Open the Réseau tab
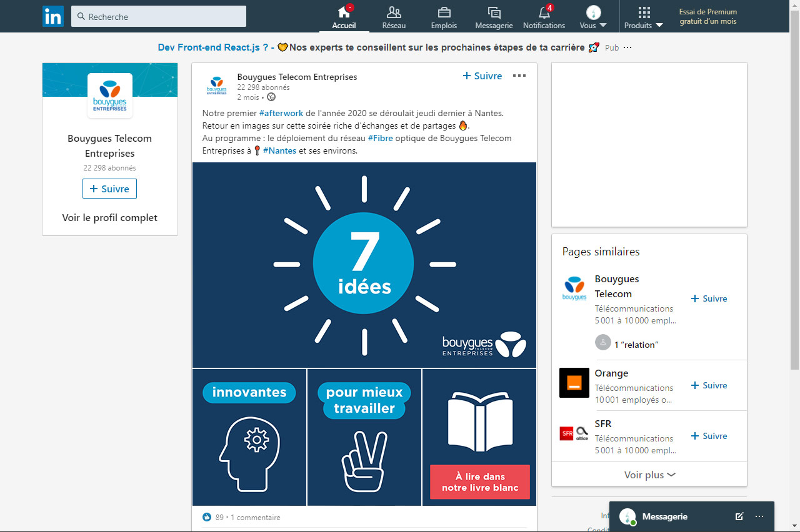 tap(394, 17)
